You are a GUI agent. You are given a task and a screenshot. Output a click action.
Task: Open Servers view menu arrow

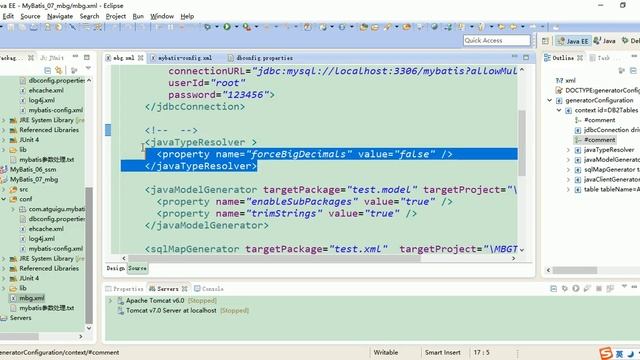(x=624, y=287)
